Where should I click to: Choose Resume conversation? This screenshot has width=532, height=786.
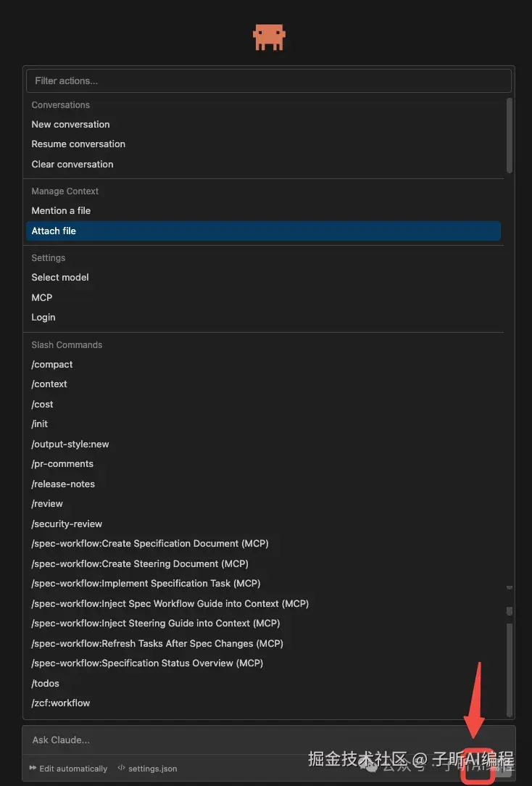(78, 144)
